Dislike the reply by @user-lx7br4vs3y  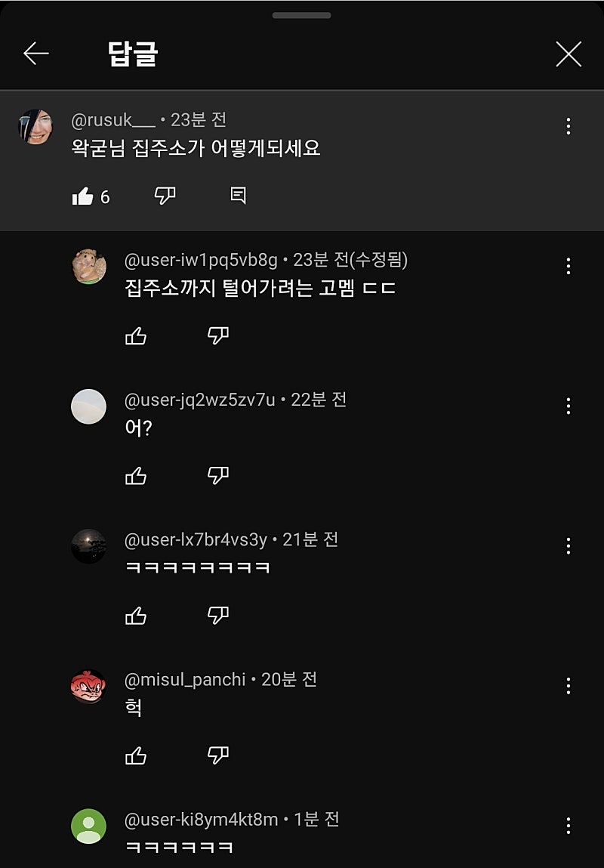tap(217, 616)
